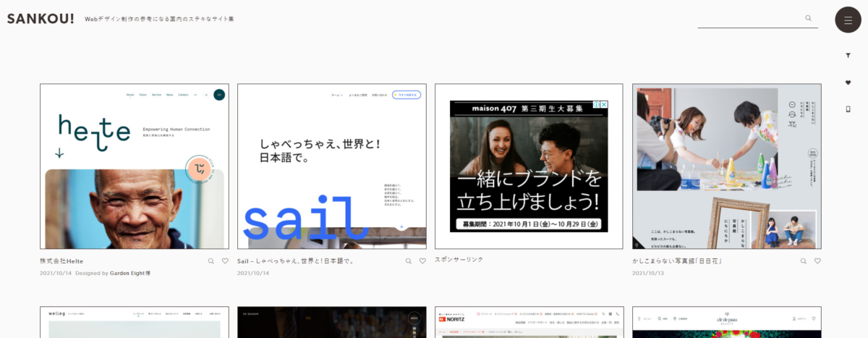868x338 pixels.
Task: Open favorites via sidebar heart icon
Action: click(x=848, y=83)
